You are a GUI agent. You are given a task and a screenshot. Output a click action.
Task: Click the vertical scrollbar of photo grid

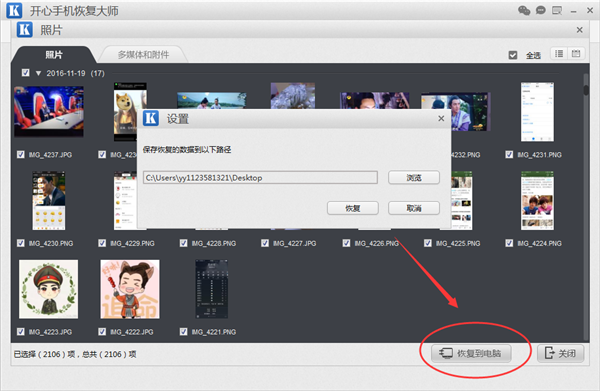[586, 207]
